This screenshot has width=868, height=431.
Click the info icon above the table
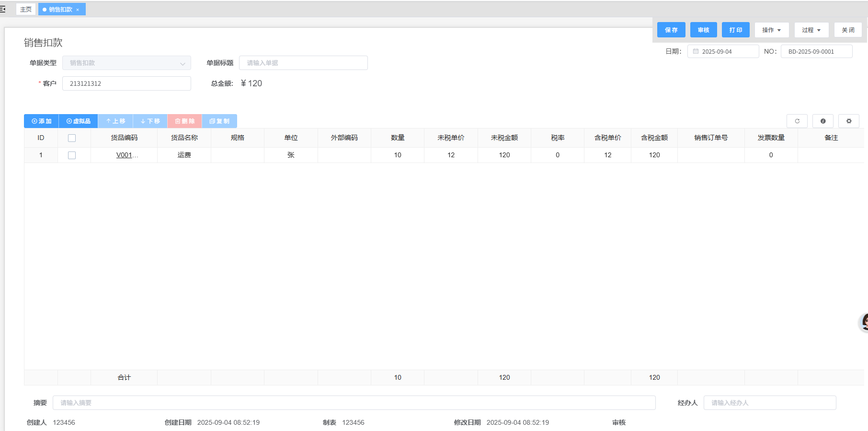click(x=823, y=121)
